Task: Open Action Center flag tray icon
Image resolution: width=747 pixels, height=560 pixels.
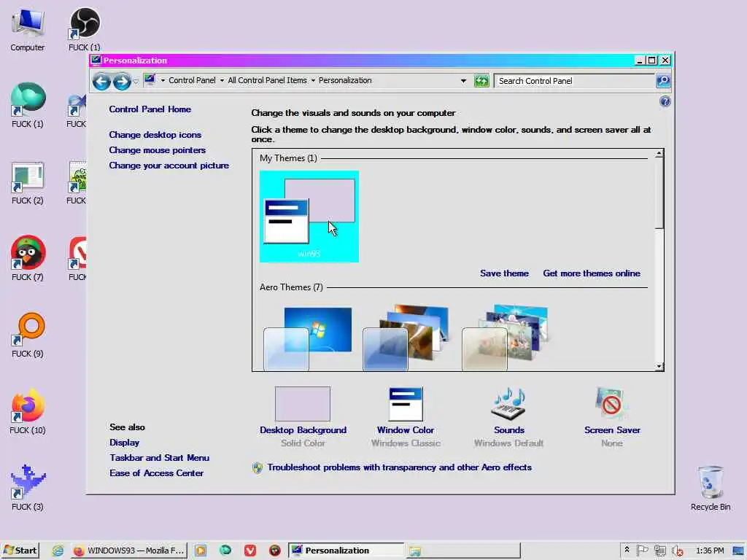Action: pyautogui.click(x=642, y=551)
